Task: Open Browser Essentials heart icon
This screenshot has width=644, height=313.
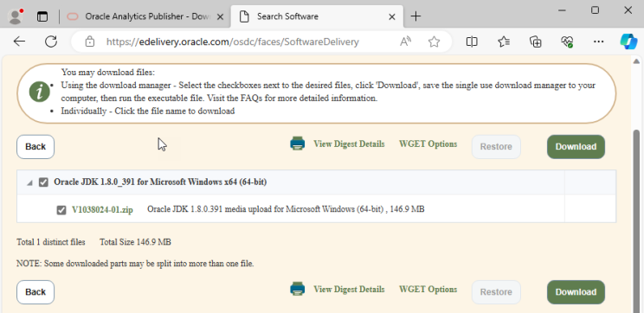Action: click(x=567, y=42)
